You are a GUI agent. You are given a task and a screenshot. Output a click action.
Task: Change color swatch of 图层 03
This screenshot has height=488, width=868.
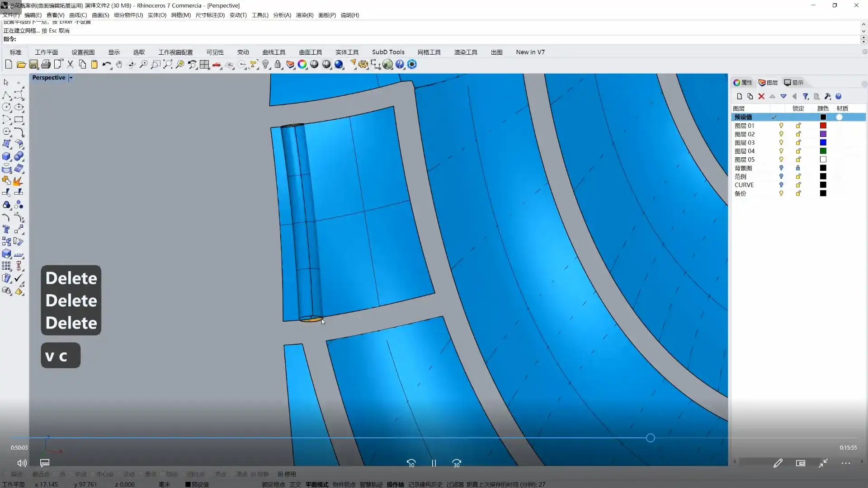click(x=823, y=143)
